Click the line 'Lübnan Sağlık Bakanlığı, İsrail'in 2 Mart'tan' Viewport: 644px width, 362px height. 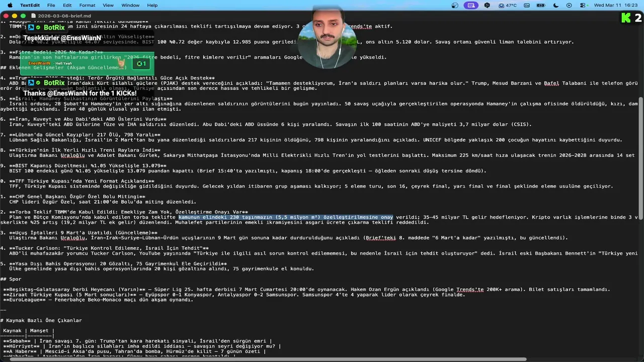[x=316, y=140]
